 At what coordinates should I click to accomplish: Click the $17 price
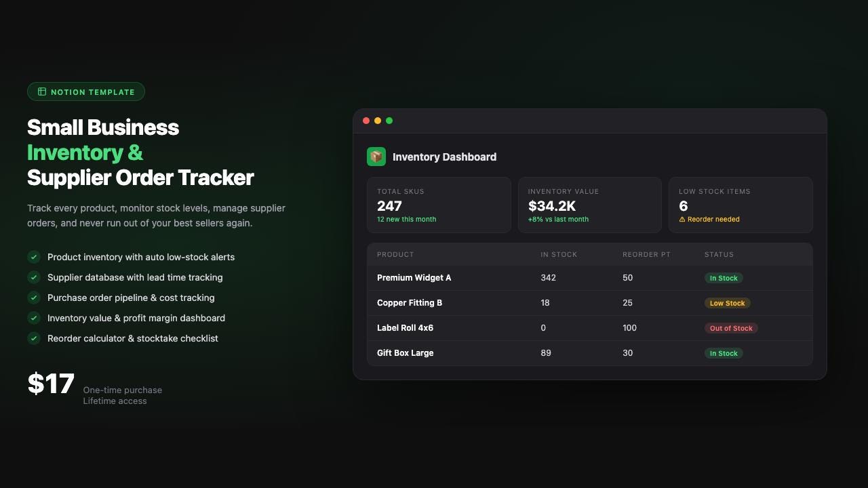click(x=51, y=384)
